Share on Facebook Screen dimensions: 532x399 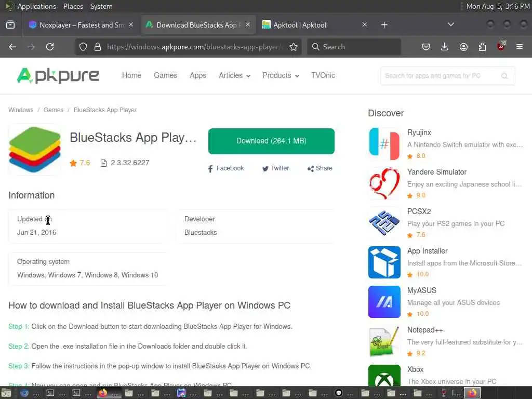pyautogui.click(x=225, y=168)
